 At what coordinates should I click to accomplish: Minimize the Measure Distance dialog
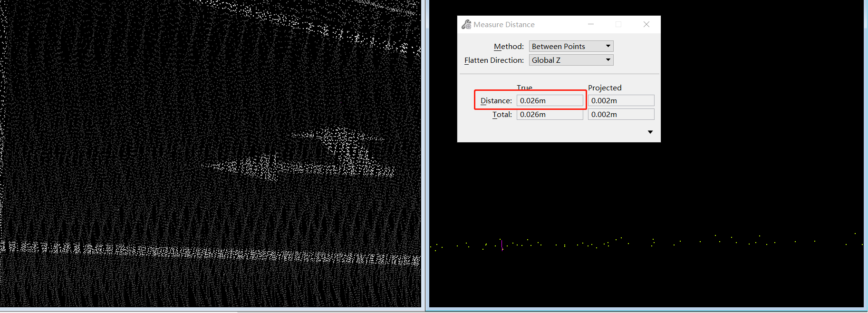coord(591,24)
